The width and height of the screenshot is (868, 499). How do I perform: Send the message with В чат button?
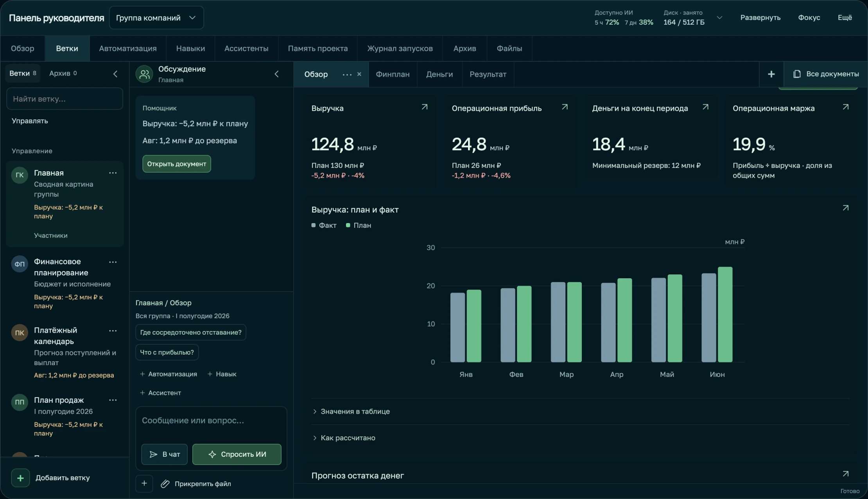click(165, 454)
